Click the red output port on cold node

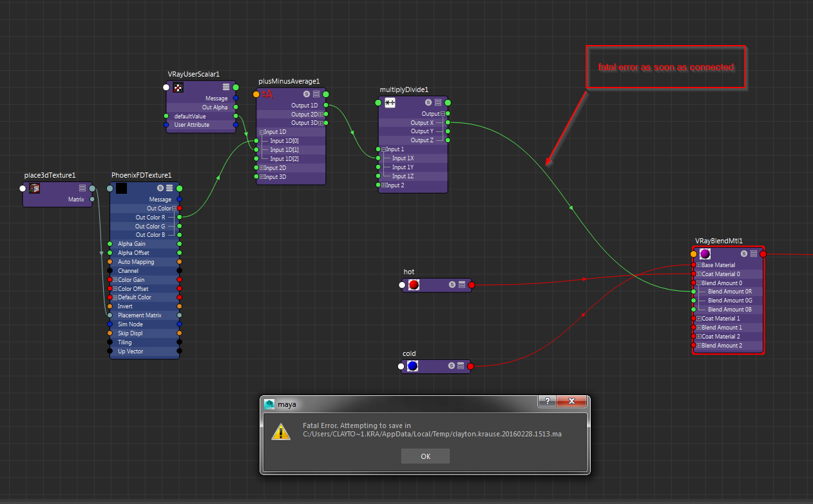(470, 366)
